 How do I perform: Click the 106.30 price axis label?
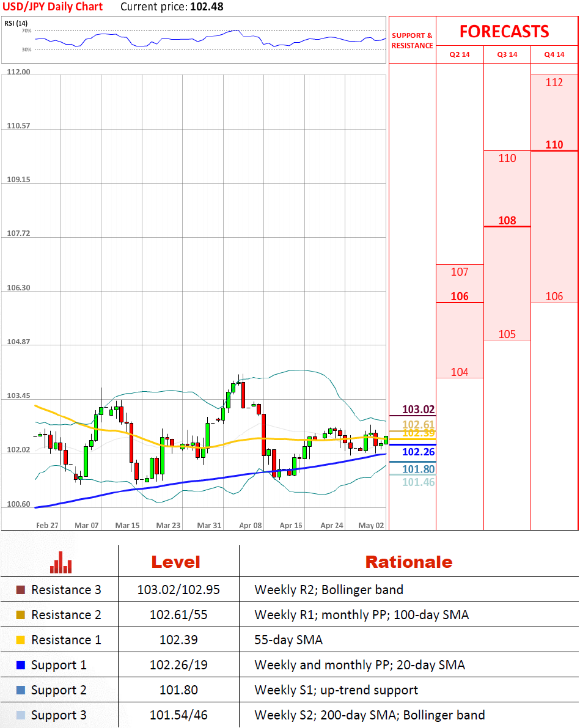(18, 287)
